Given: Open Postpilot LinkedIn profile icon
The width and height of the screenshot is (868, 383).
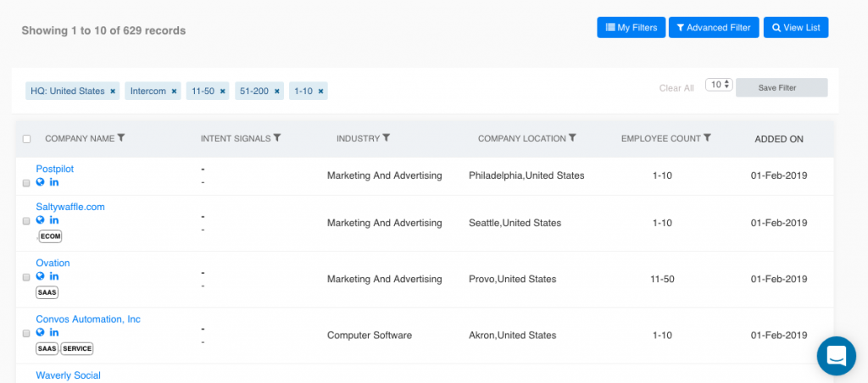Looking at the screenshot, I should 54,182.
